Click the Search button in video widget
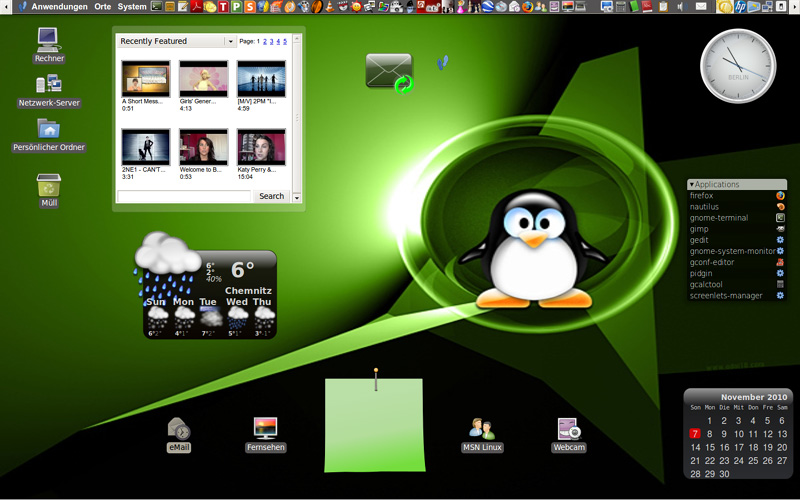The height and width of the screenshot is (500, 800). [x=271, y=196]
